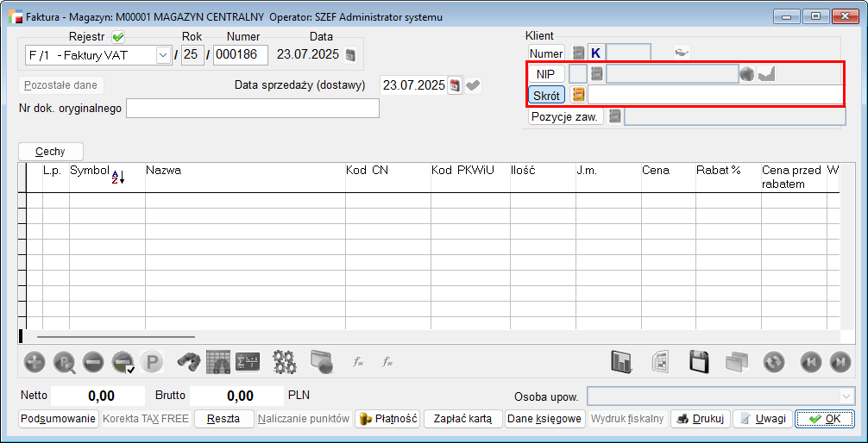Open the Uwagi notes button
The width and height of the screenshot is (868, 443).
pos(763,419)
